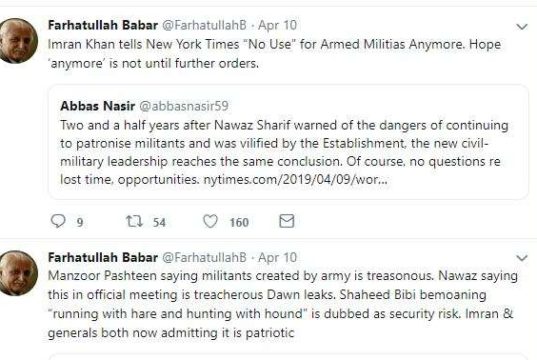Viewport: 537px width, 360px height.
Task: Click the reply icon under first tweet
Action: 58,221
